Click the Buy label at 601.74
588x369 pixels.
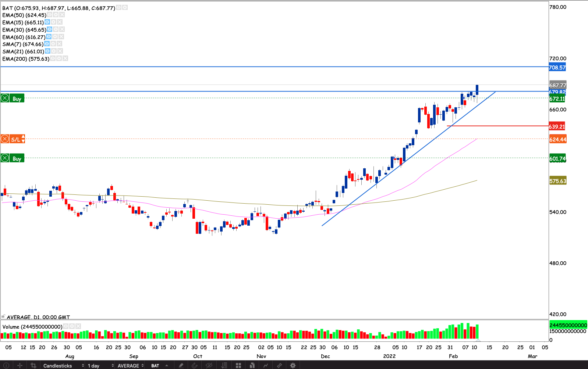point(17,158)
